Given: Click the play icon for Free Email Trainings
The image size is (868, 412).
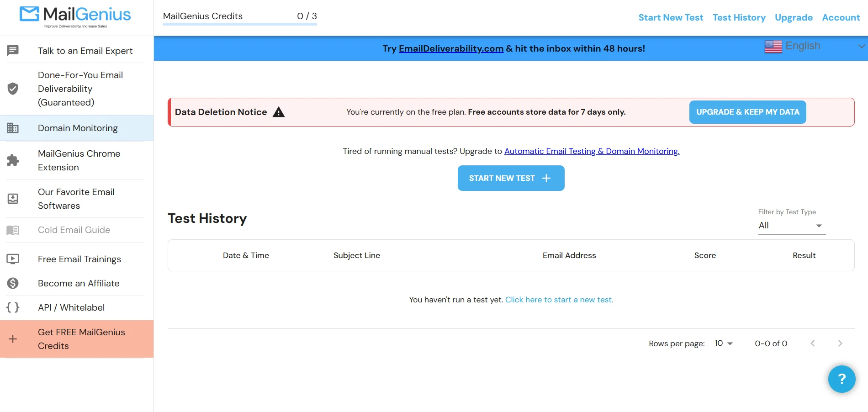Looking at the screenshot, I should pos(13,259).
